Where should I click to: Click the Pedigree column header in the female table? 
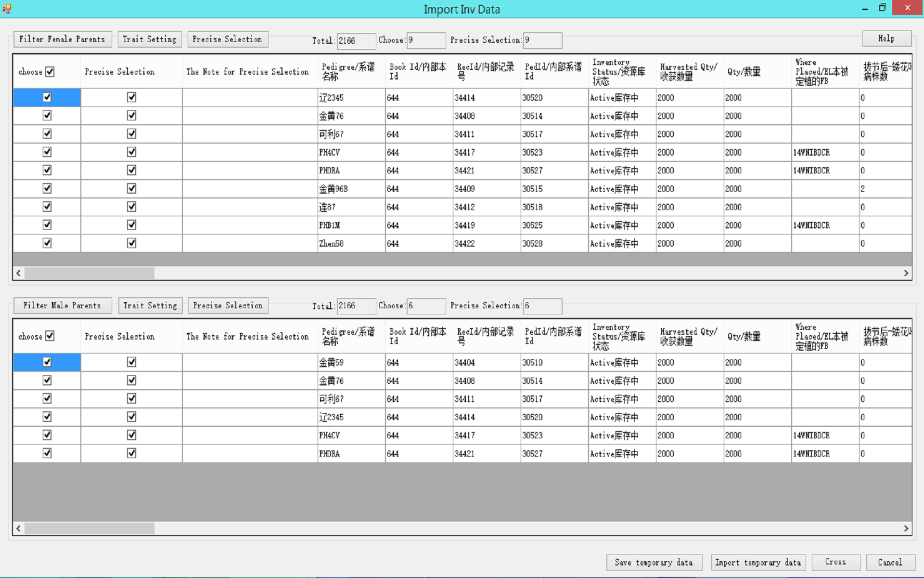tap(351, 71)
